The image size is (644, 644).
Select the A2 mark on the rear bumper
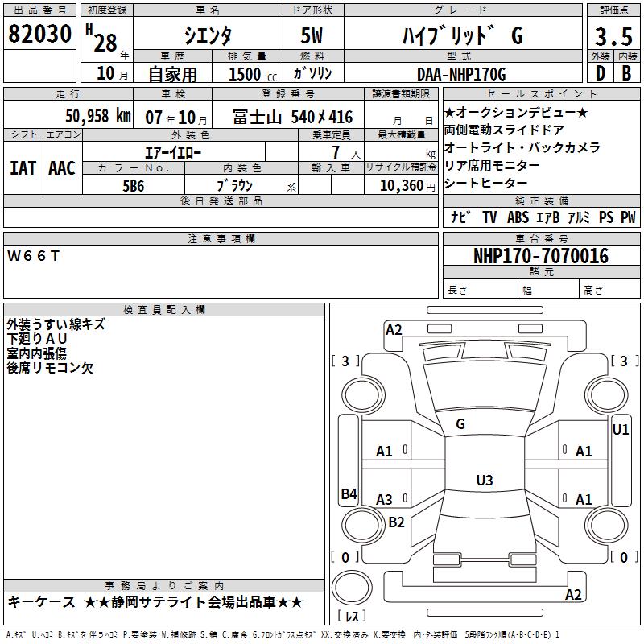coord(573,594)
